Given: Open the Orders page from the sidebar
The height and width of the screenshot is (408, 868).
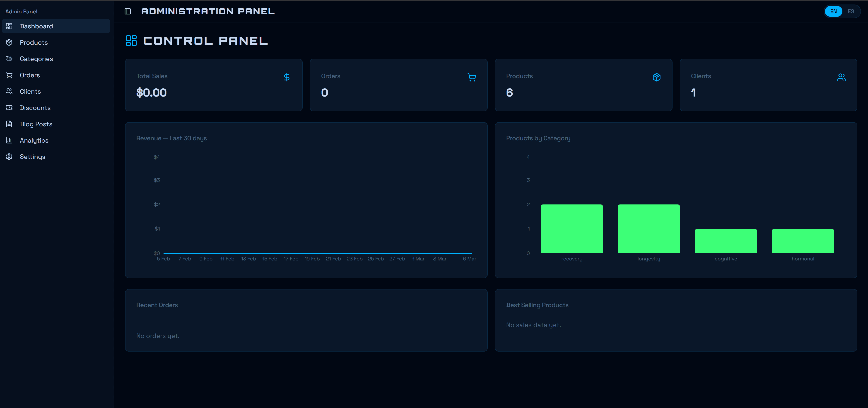Looking at the screenshot, I should (30, 75).
